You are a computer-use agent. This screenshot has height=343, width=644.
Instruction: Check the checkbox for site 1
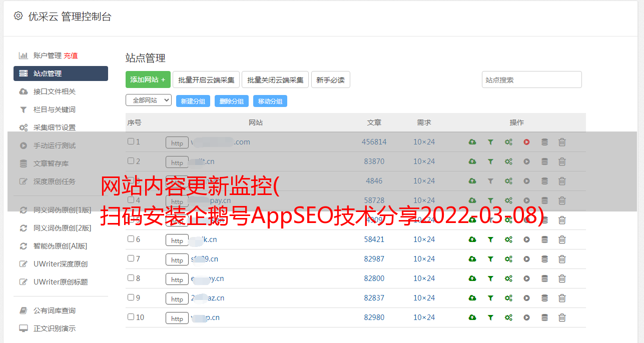coord(131,141)
